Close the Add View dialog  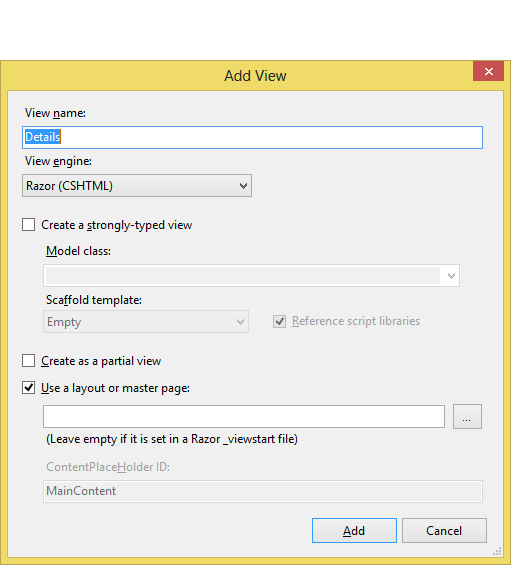pos(488,71)
